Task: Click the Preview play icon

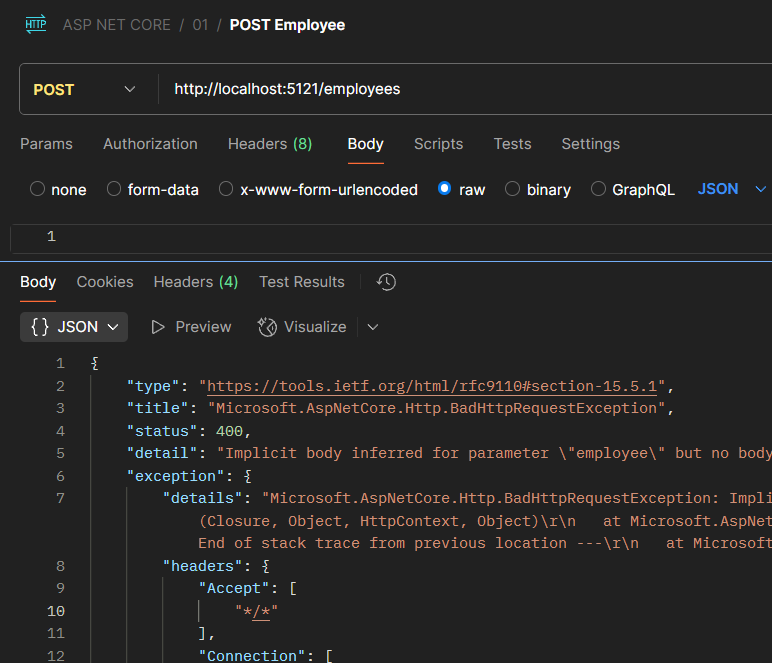Action: [x=158, y=327]
